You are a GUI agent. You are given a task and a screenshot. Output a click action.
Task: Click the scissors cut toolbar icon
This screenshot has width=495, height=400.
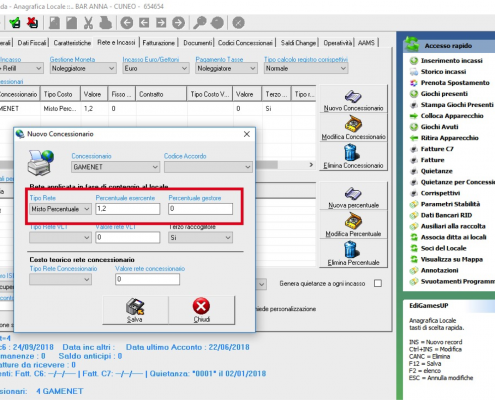[x=88, y=23]
